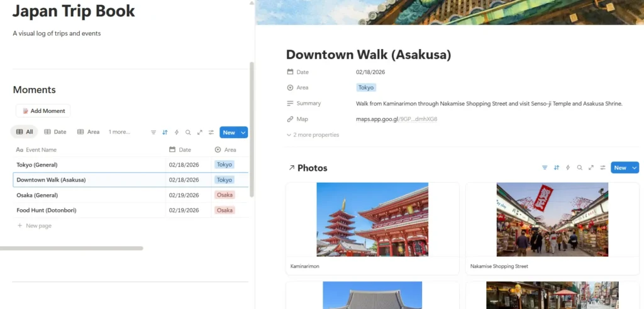Open the maps.app.goo.gl map link

396,119
